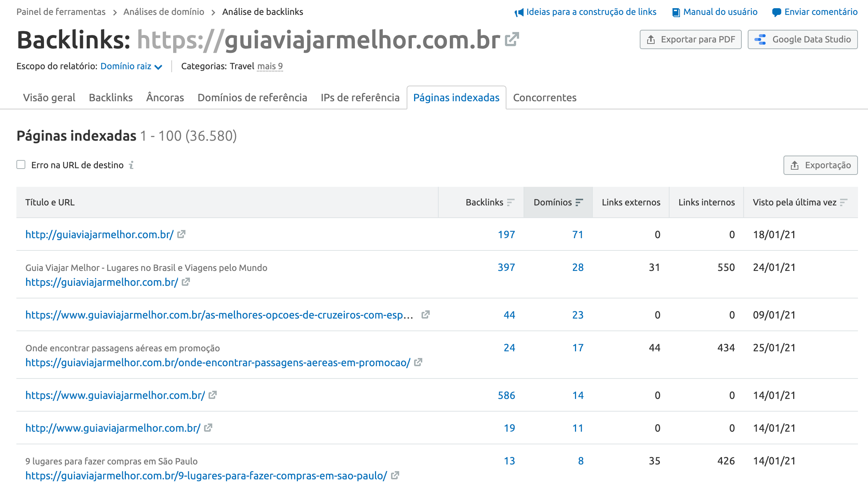Open as-melhores-opcoes-de-cruzeiros URL link
Screen dimensions: 868x489
[x=219, y=315]
